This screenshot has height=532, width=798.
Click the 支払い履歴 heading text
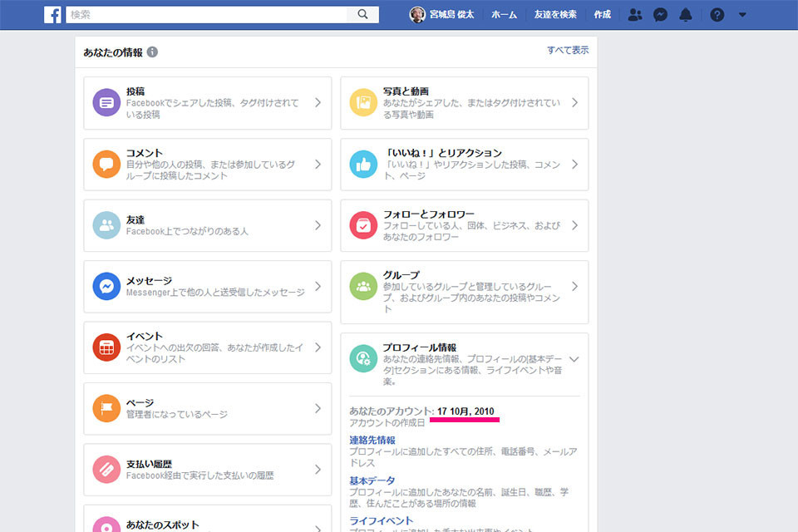pyautogui.click(x=149, y=464)
